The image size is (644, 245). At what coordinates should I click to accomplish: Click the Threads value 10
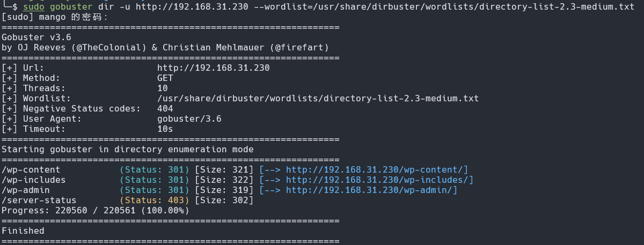tap(163, 88)
